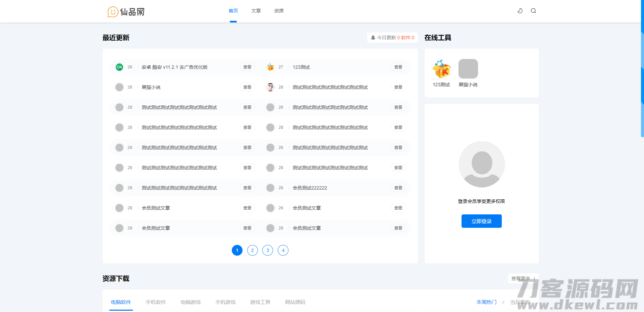Viewport: 644px width, 312px height.
Task: Click the 立即登录 button
Action: pos(481,221)
